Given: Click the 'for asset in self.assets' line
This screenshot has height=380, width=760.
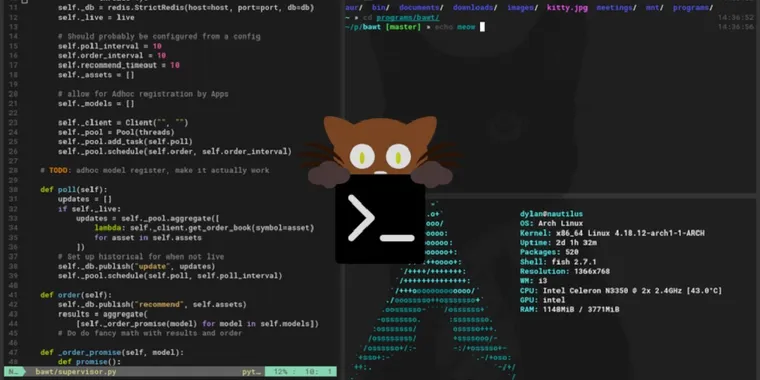Looking at the screenshot, I should pyautogui.click(x=148, y=238).
